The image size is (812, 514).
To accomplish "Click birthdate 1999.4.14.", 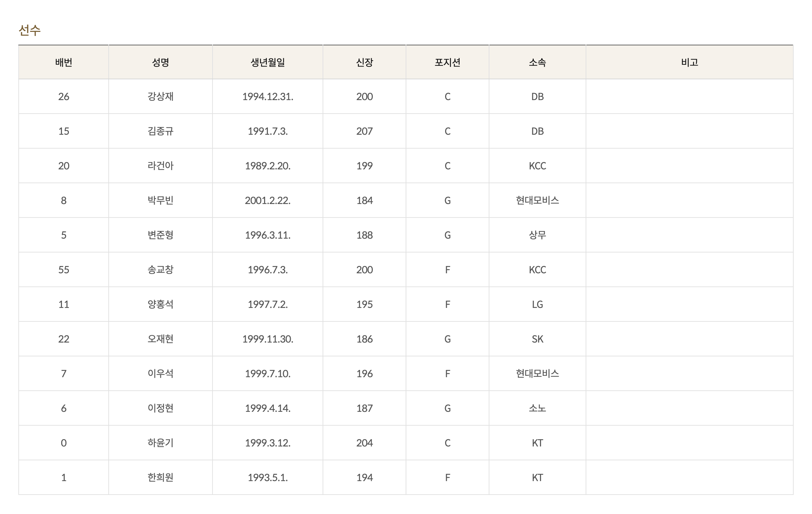I will click(x=268, y=408).
